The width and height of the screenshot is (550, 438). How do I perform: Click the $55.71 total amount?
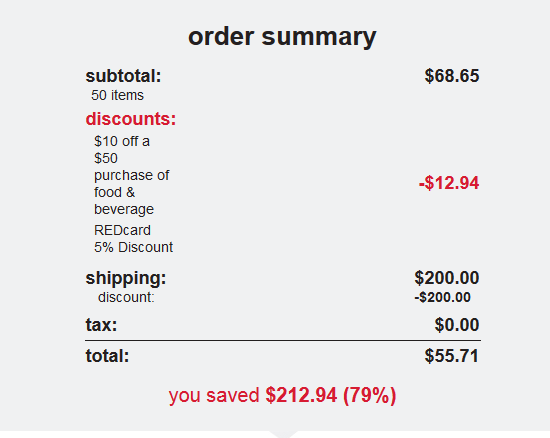pyautogui.click(x=451, y=356)
